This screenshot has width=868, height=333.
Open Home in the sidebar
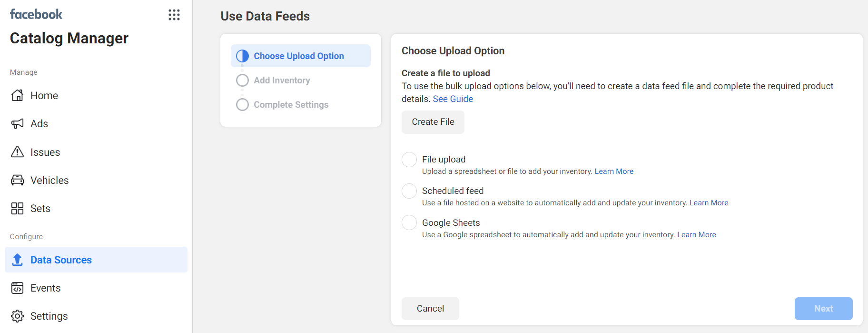(96, 95)
